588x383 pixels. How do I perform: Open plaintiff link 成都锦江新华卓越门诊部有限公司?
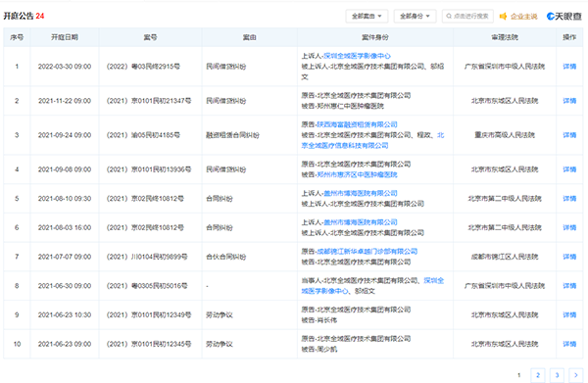(x=367, y=251)
